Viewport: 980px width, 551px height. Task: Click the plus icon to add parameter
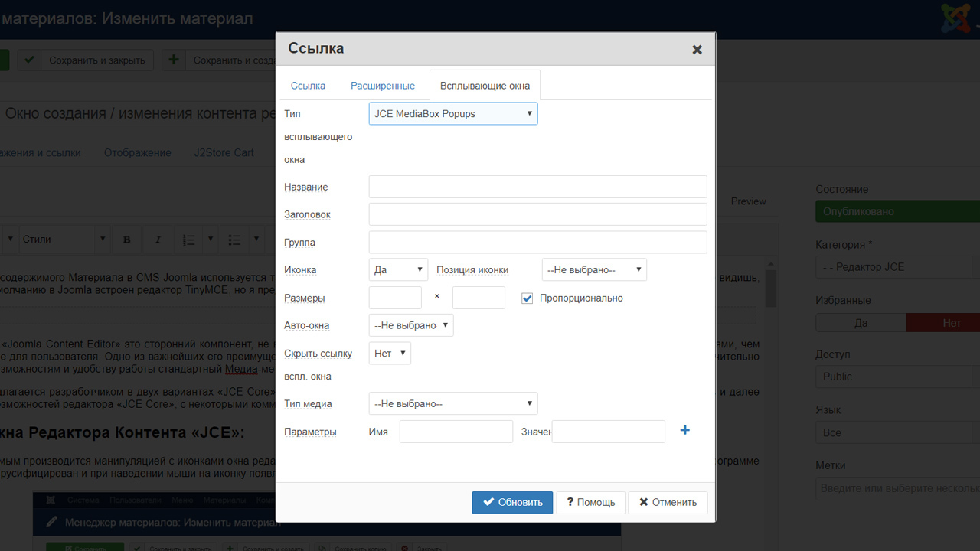tap(685, 431)
